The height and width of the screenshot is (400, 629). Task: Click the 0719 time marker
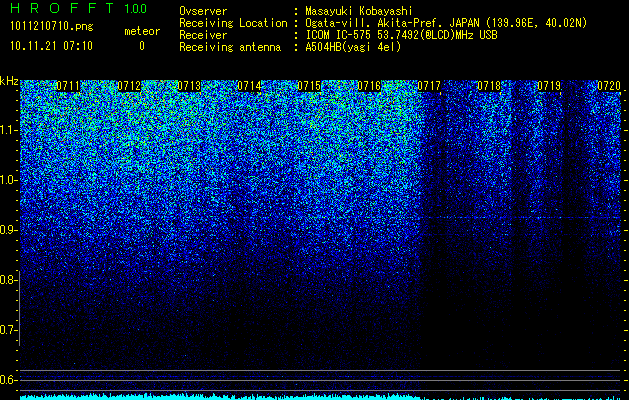coord(549,86)
